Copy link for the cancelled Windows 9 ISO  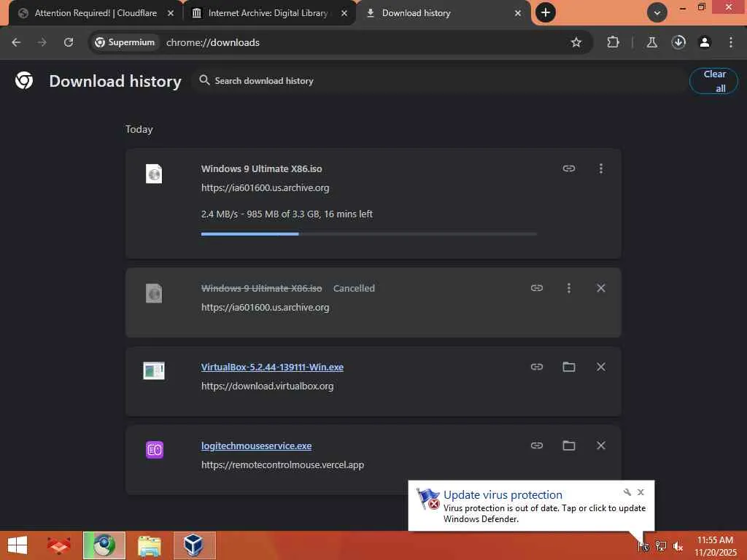click(x=537, y=288)
